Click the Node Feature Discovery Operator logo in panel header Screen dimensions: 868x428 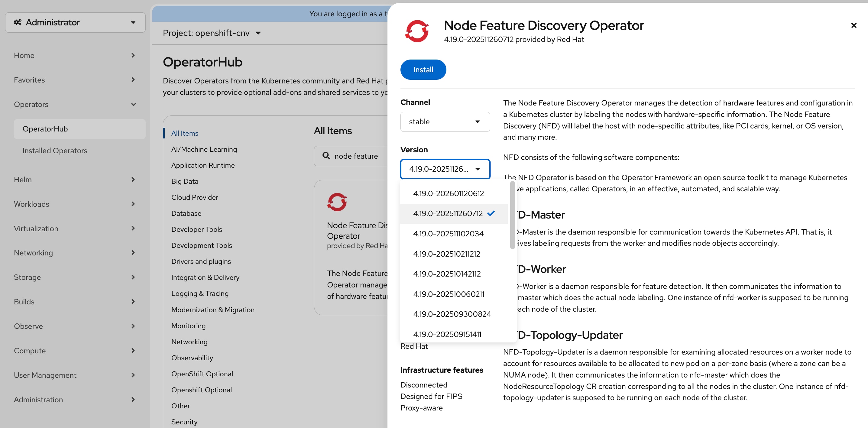coord(417,31)
